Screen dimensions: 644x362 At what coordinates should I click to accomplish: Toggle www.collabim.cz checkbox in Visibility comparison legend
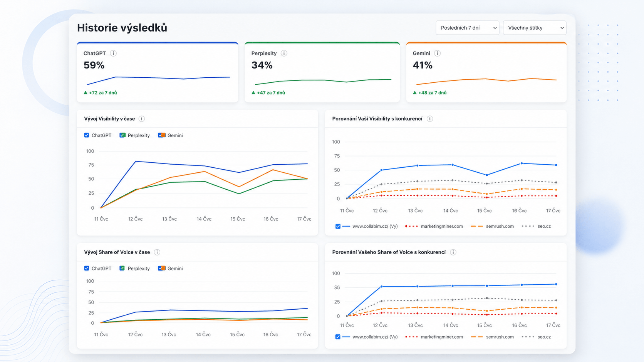tap(338, 227)
